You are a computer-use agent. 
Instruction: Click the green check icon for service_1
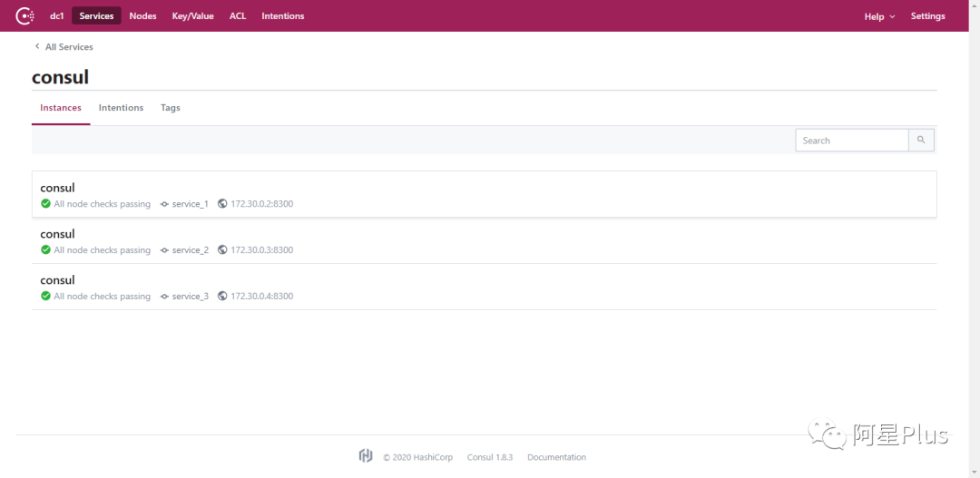(x=45, y=204)
